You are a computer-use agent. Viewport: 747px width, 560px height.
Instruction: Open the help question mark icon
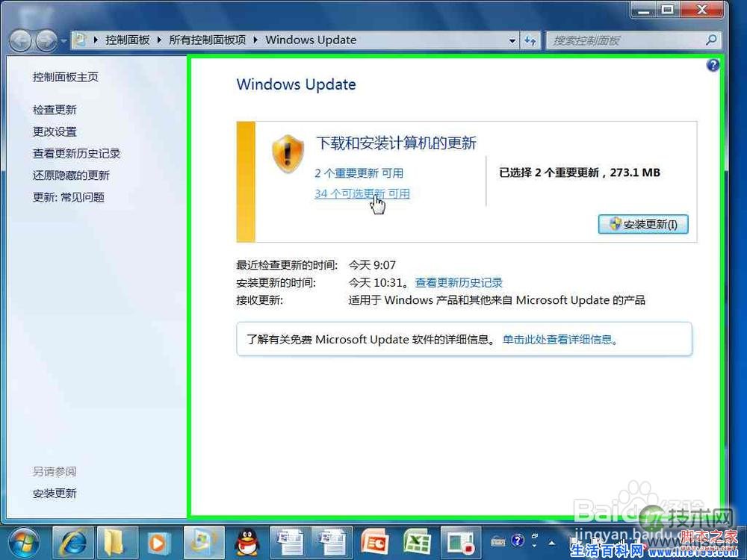[x=713, y=65]
